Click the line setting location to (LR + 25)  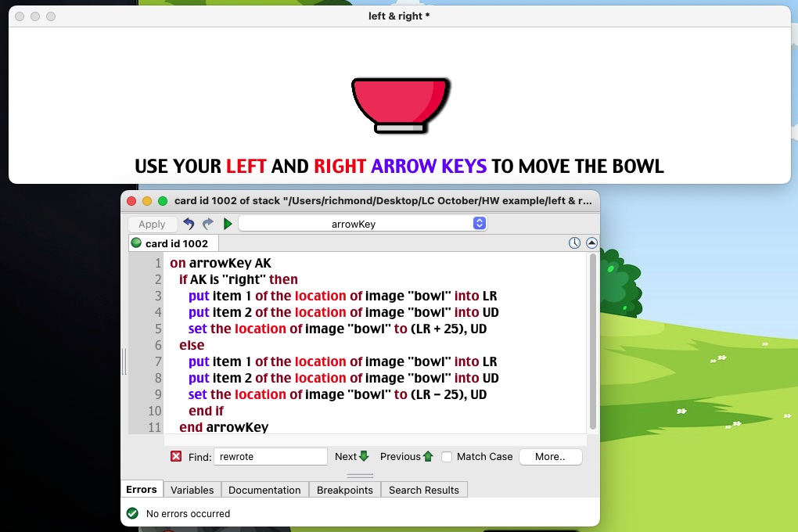337,329
